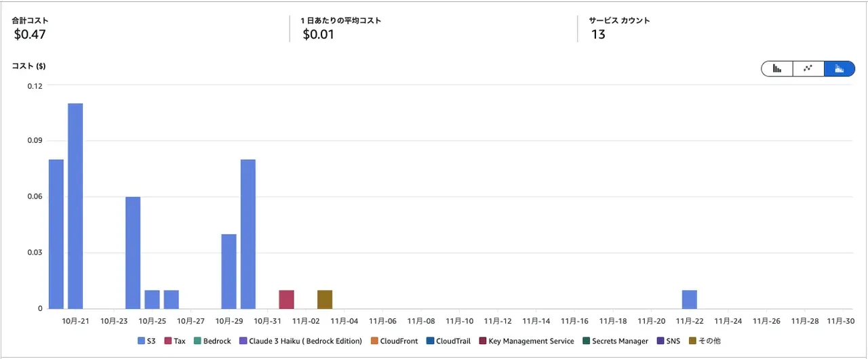Toggle the CloudFront legend entry
The height and width of the screenshot is (359, 868).
click(393, 341)
